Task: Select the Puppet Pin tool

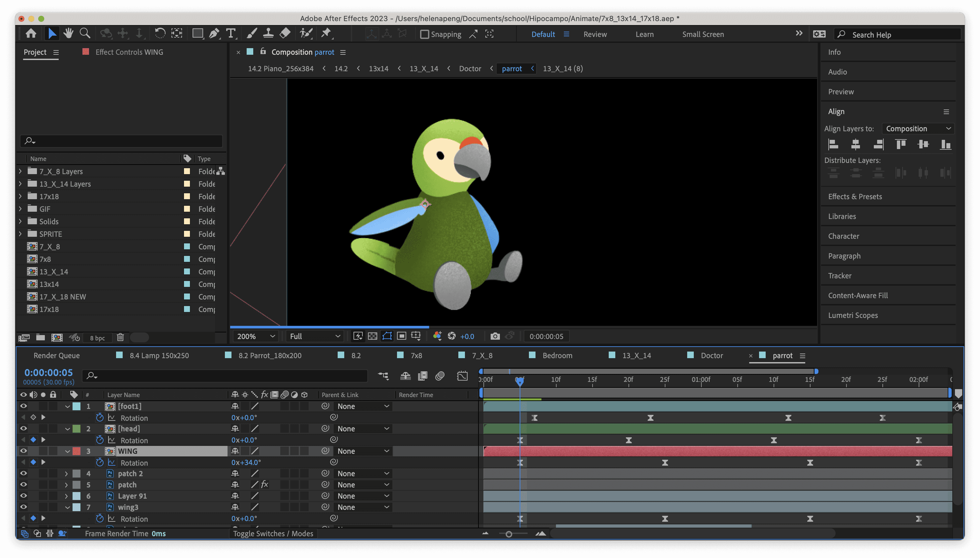Action: tap(326, 34)
